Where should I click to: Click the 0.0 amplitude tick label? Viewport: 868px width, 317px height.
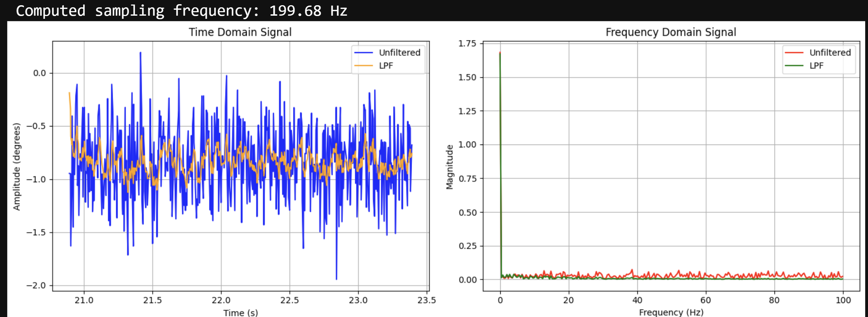(x=39, y=73)
